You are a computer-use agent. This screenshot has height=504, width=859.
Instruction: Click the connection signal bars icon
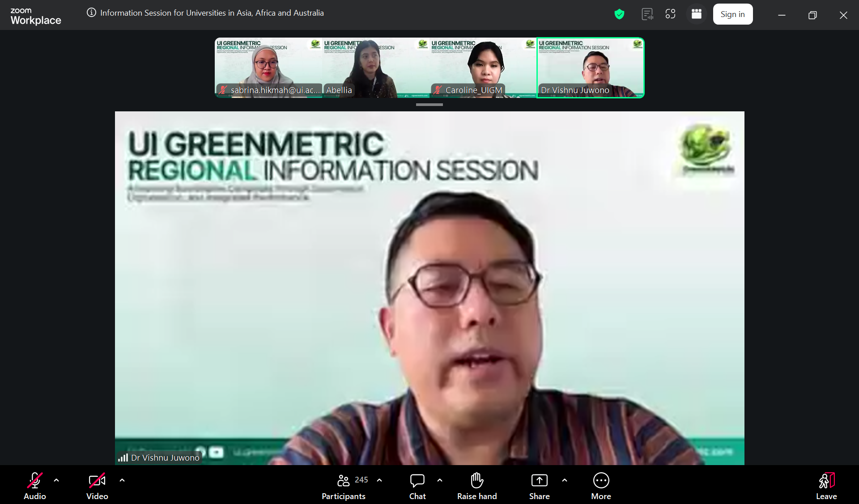pos(123,457)
